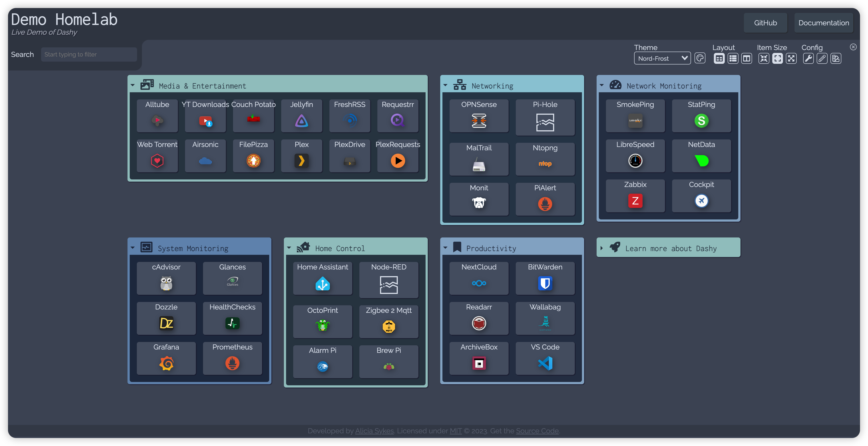Viewport: 868px width, 446px height.
Task: Open the BitWarden tile
Action: (x=545, y=278)
